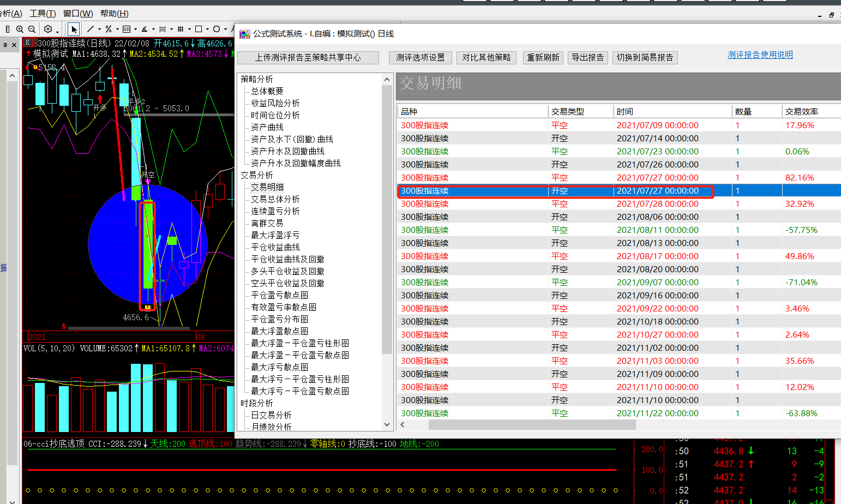This screenshot has height=504, width=841.
Task: Click the trade table horizontal scrollbar thumb
Action: 532,425
